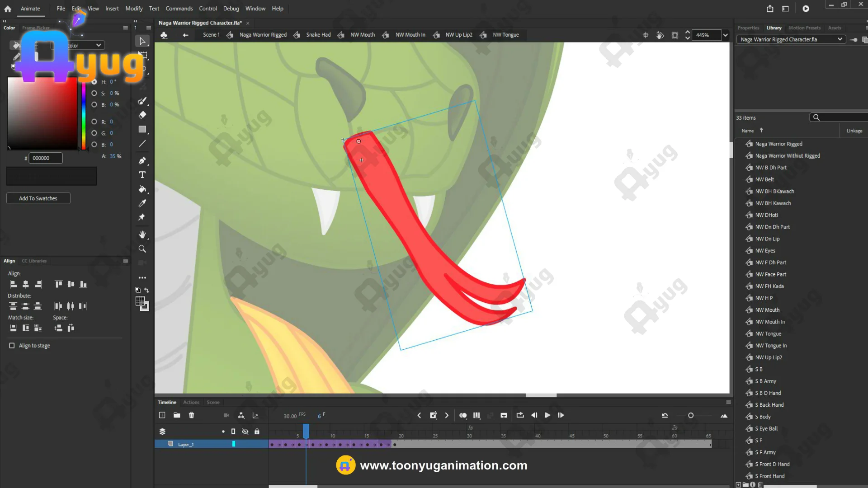Viewport: 868px width, 488px height.
Task: Play the timeline animation
Action: click(547, 415)
